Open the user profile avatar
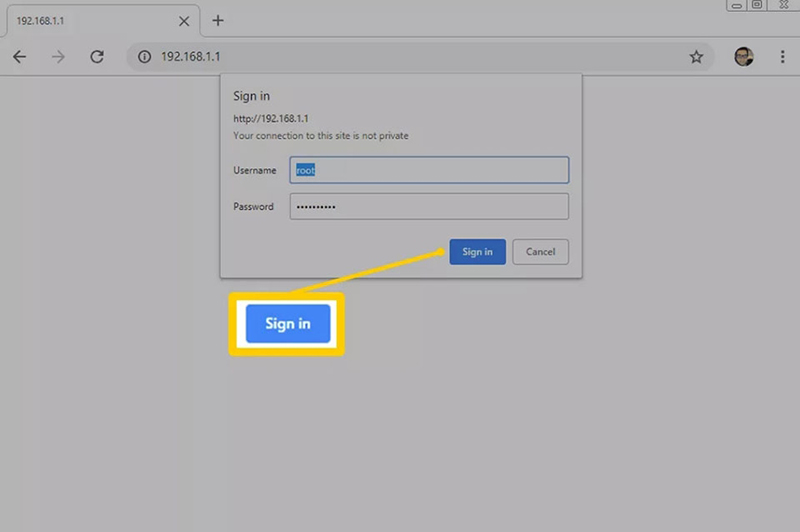This screenshot has height=532, width=800. [743, 57]
